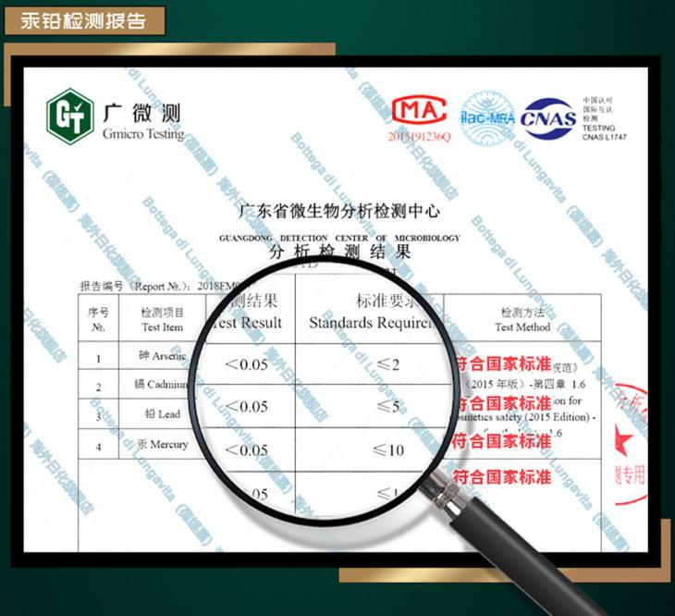This screenshot has width=675, height=616.
Task: Click the ≤5 standard requirement value
Action: coord(388,406)
